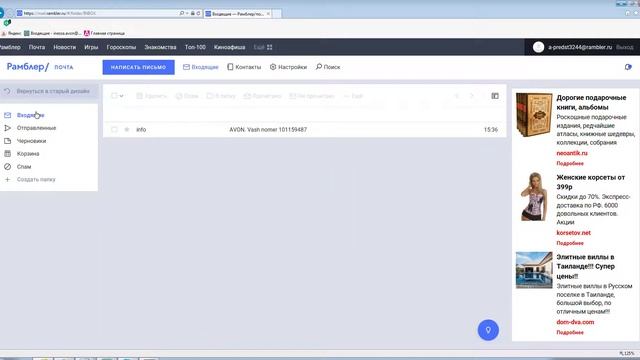Open the dom-dva.com ad link

pos(575,322)
